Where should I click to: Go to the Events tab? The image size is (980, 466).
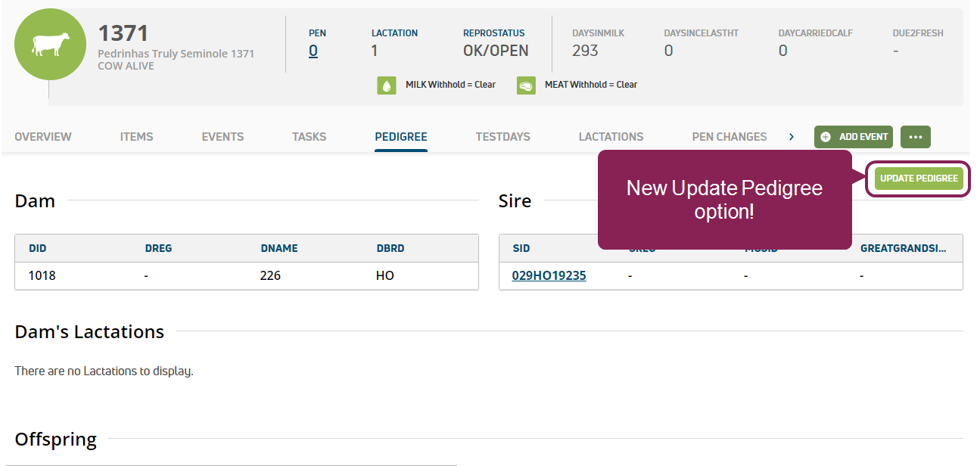click(x=222, y=137)
